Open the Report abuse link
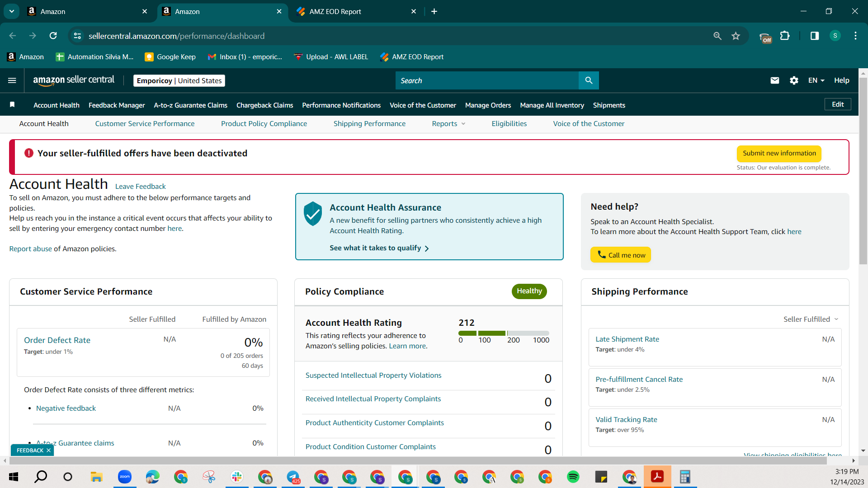Viewport: 868px width, 488px height. pyautogui.click(x=30, y=249)
